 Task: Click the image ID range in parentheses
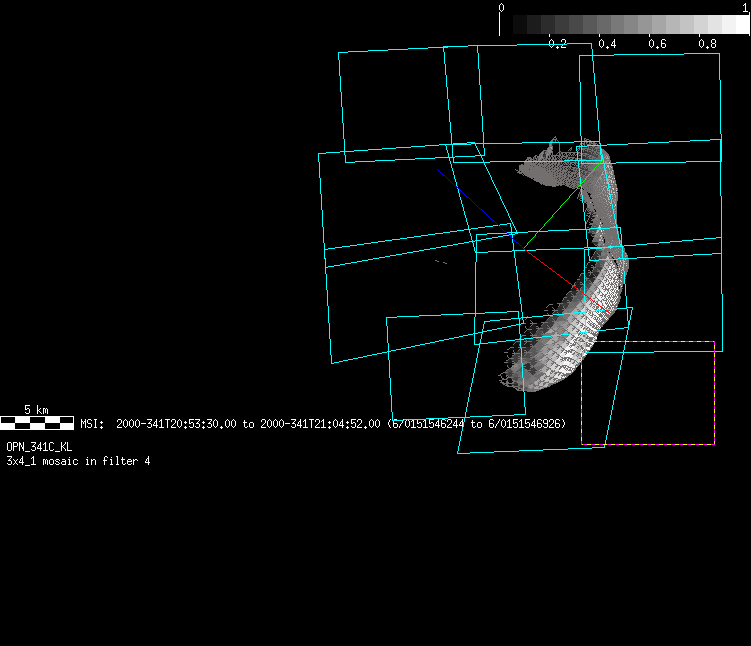(477, 424)
